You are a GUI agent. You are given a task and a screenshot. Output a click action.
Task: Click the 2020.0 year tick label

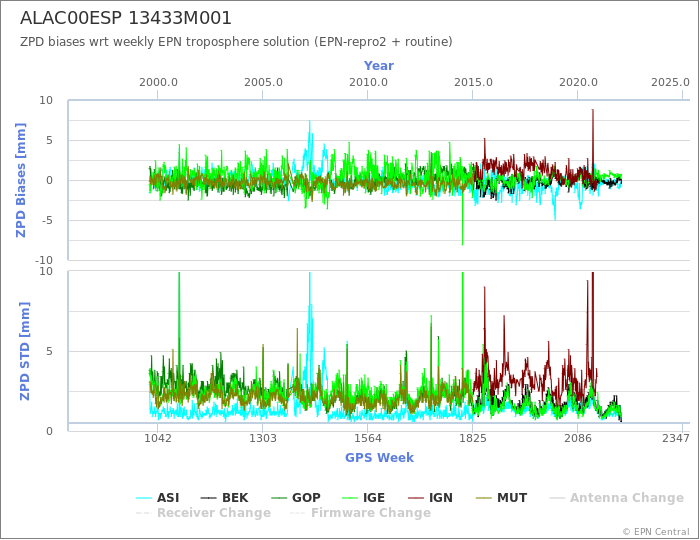(578, 83)
